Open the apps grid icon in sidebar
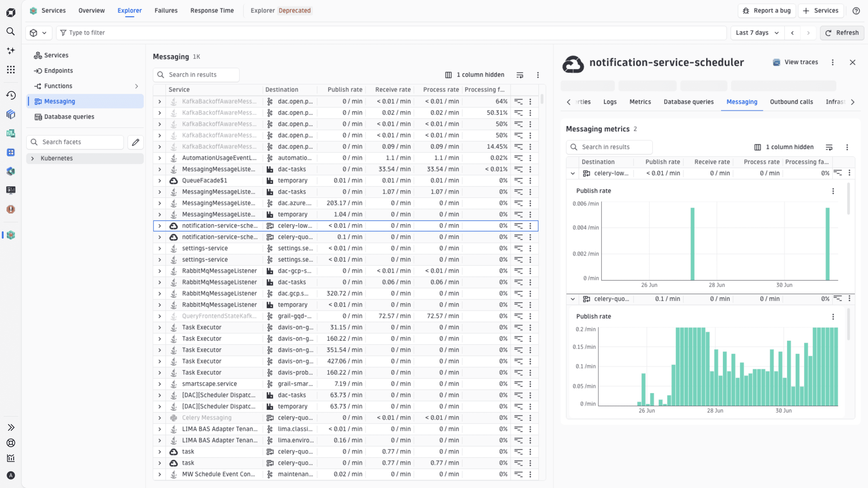The height and width of the screenshot is (488, 868). (x=11, y=70)
